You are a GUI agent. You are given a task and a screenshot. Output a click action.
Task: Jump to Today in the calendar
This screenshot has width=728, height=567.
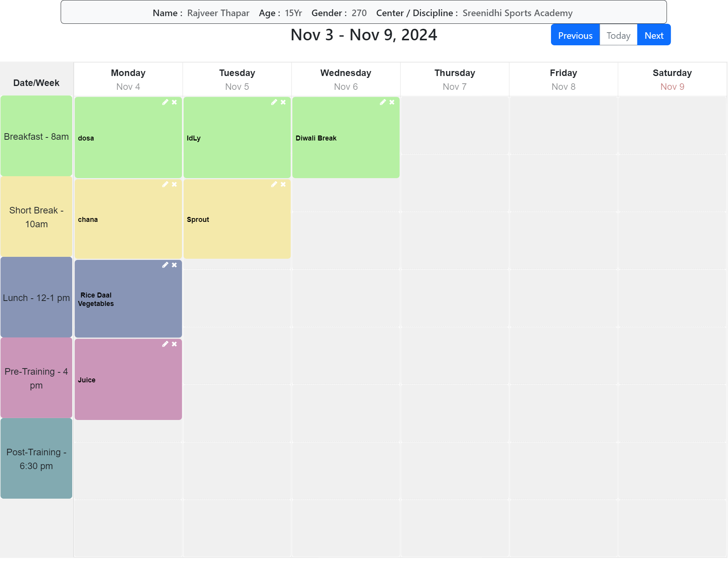[x=618, y=35]
